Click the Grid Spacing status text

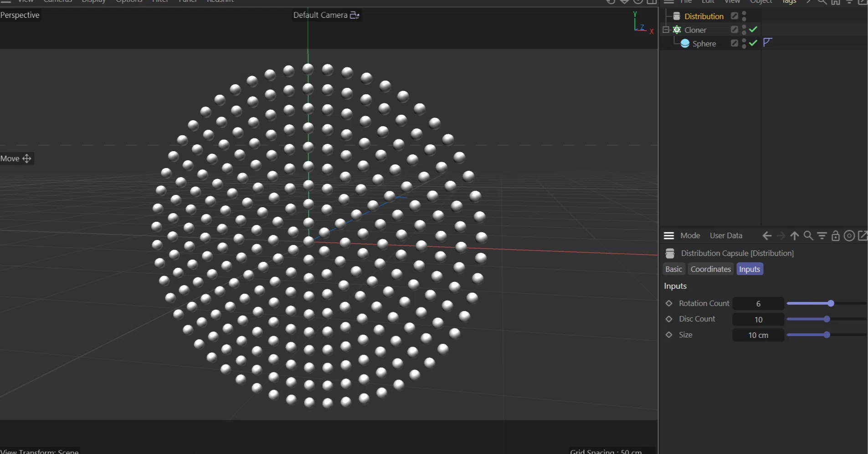(x=606, y=451)
